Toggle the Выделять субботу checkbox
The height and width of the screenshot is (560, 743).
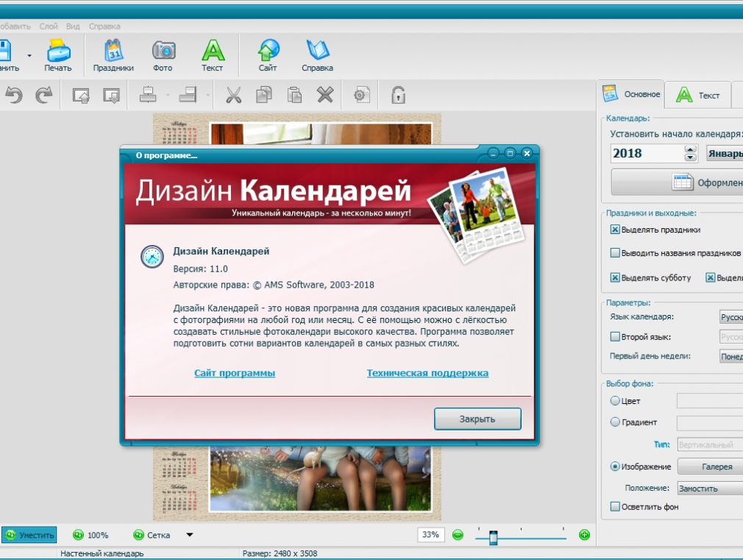615,277
